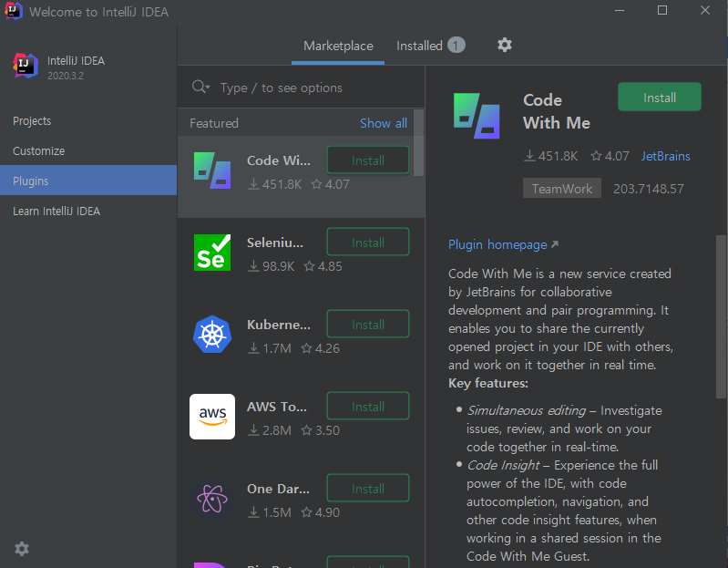
Task: Click the star rating icon in Selenium row
Action: click(309, 266)
